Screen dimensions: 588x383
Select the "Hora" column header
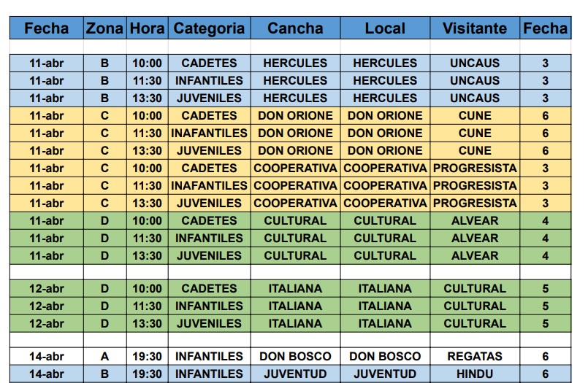point(147,28)
